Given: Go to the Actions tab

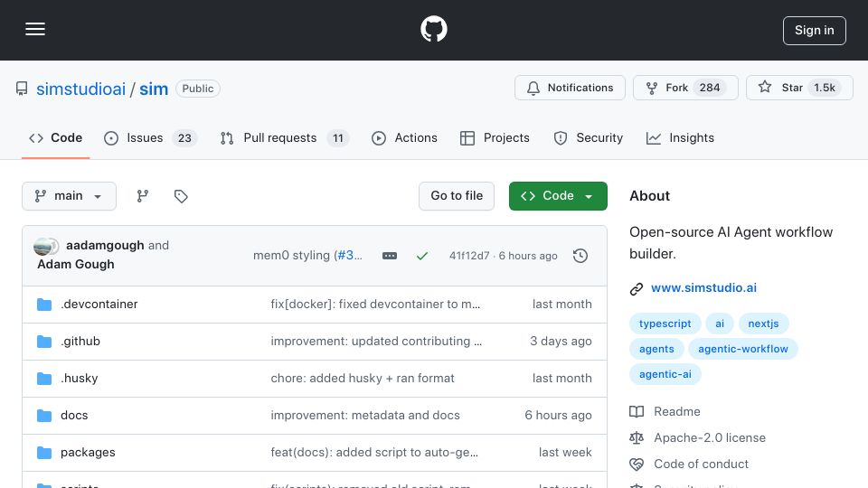Looking at the screenshot, I should coord(404,137).
